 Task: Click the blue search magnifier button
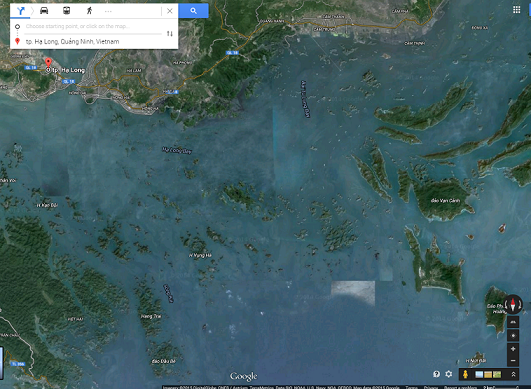(x=193, y=11)
